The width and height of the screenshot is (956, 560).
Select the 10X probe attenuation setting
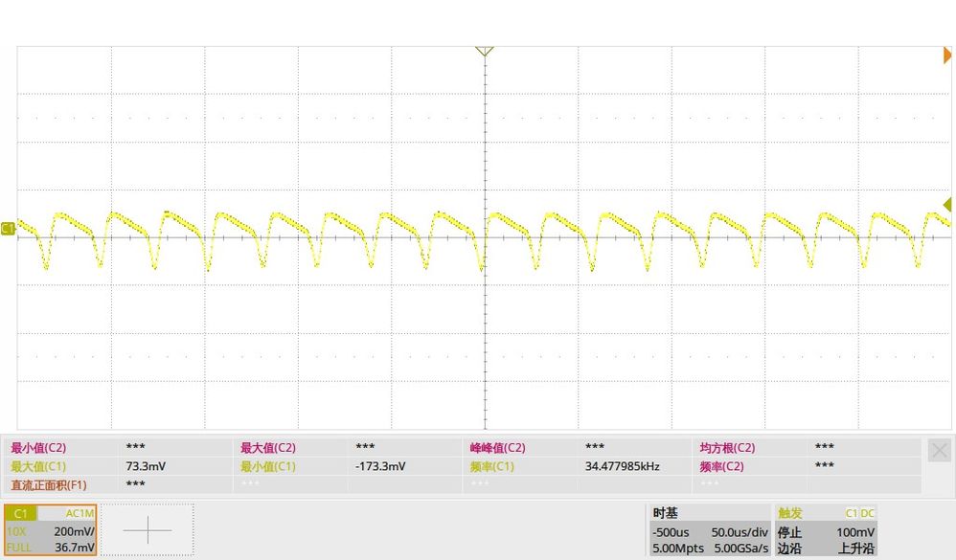[x=16, y=531]
